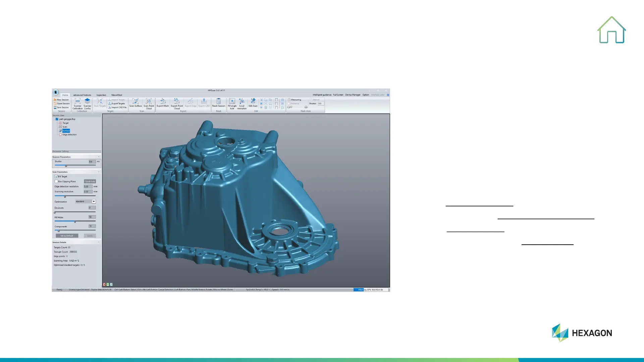This screenshot has height=362, width=644.
Task: Start Scan-Point Cloud mode
Action: [x=149, y=102]
